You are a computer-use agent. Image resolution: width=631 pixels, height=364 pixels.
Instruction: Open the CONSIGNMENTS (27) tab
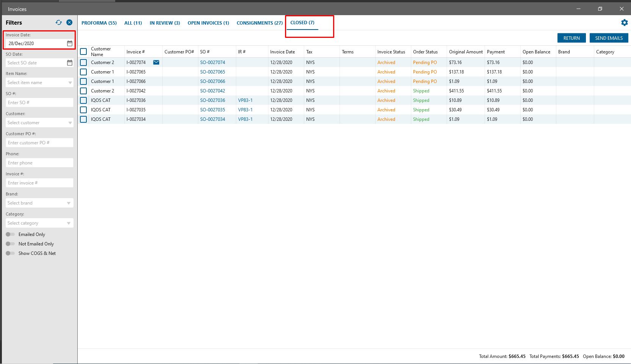pyautogui.click(x=260, y=23)
